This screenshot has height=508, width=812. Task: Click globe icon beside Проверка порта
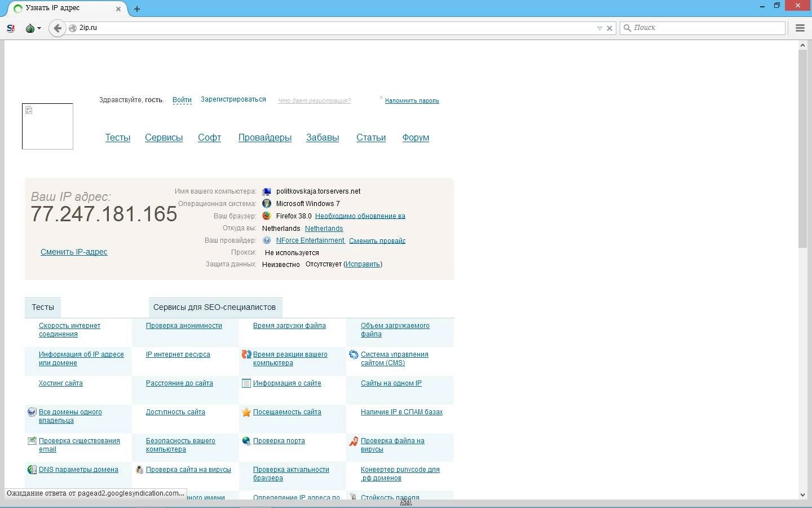[246, 441]
